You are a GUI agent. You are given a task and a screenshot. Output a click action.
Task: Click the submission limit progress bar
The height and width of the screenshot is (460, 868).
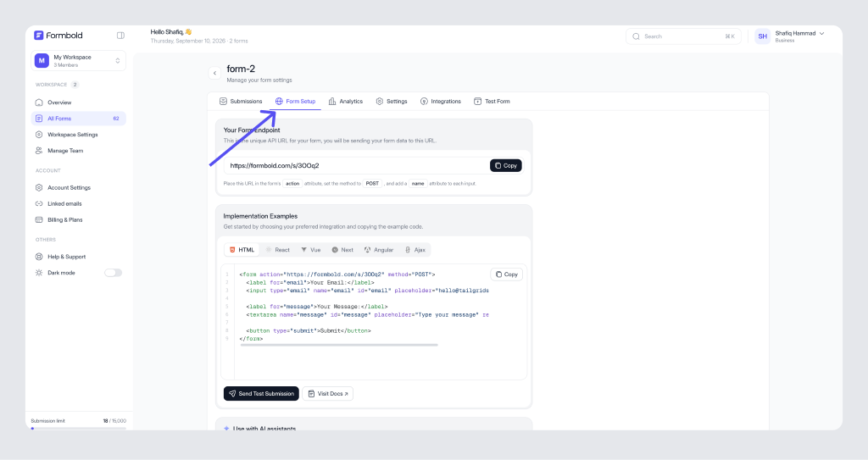tap(79, 429)
